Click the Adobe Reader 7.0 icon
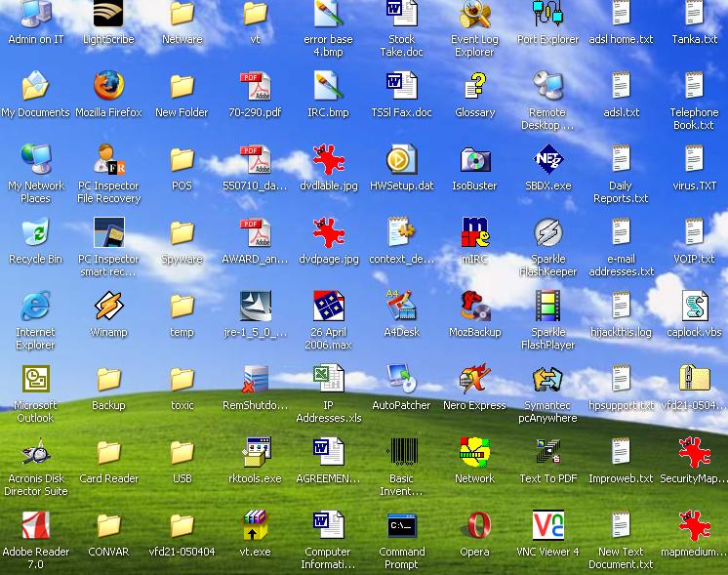This screenshot has height=575, width=728. coord(35,526)
